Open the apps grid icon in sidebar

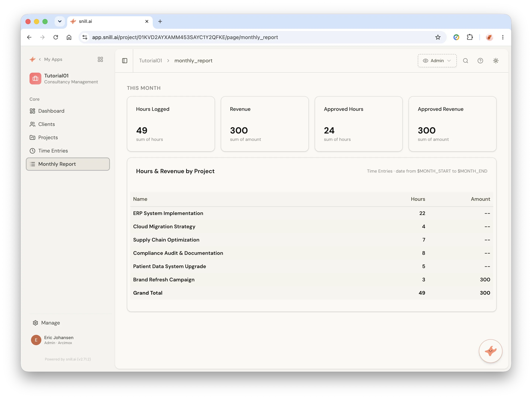100,59
